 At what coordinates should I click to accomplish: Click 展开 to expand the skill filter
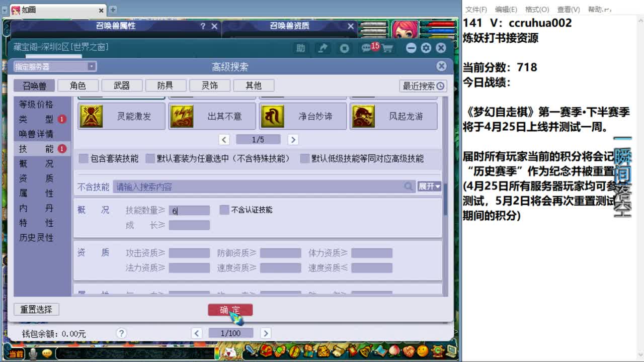tap(428, 186)
